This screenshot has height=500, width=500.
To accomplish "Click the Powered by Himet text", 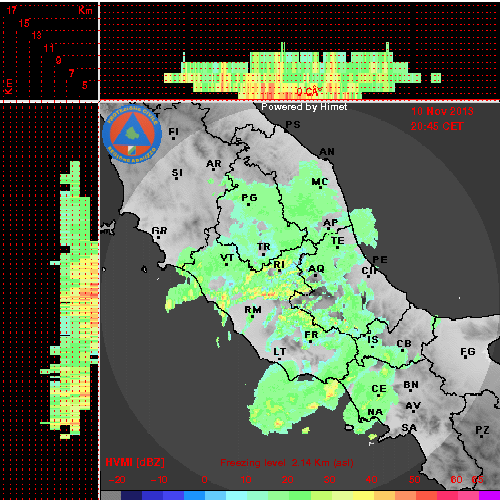I will click(x=304, y=107).
